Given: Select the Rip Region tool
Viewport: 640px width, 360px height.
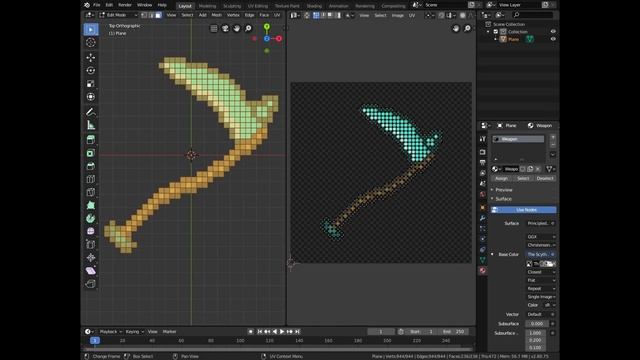Looking at the screenshot, I should (x=91, y=284).
